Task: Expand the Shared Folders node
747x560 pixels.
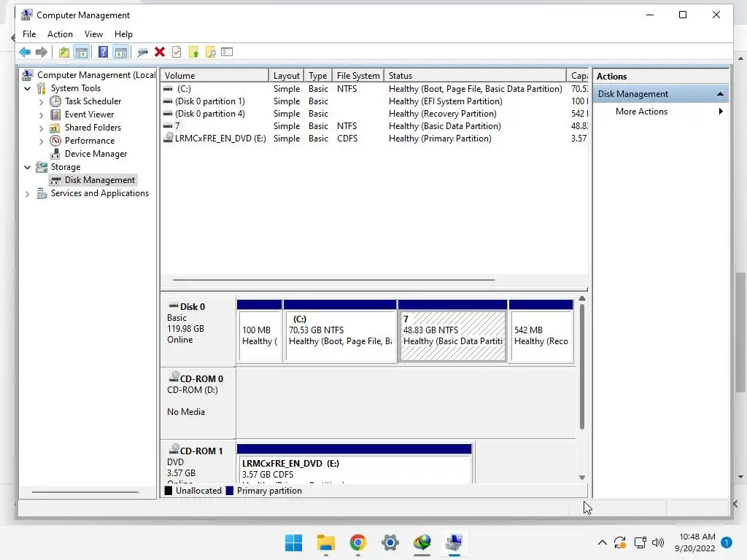Action: (x=41, y=128)
